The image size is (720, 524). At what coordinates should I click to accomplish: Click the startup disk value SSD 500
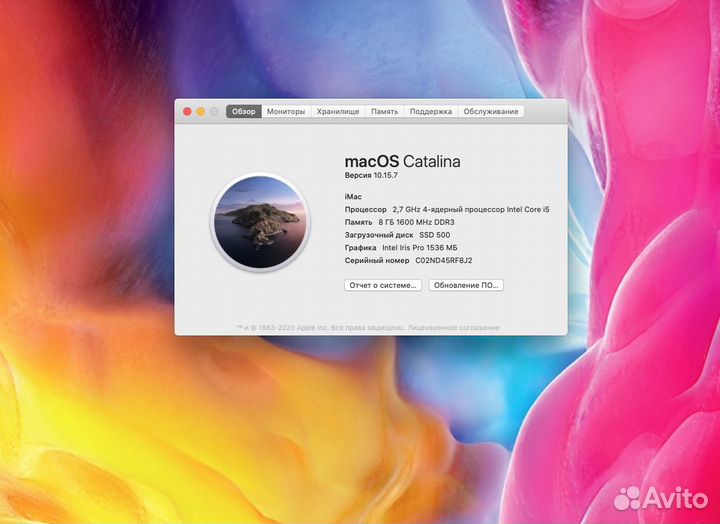pyautogui.click(x=434, y=235)
